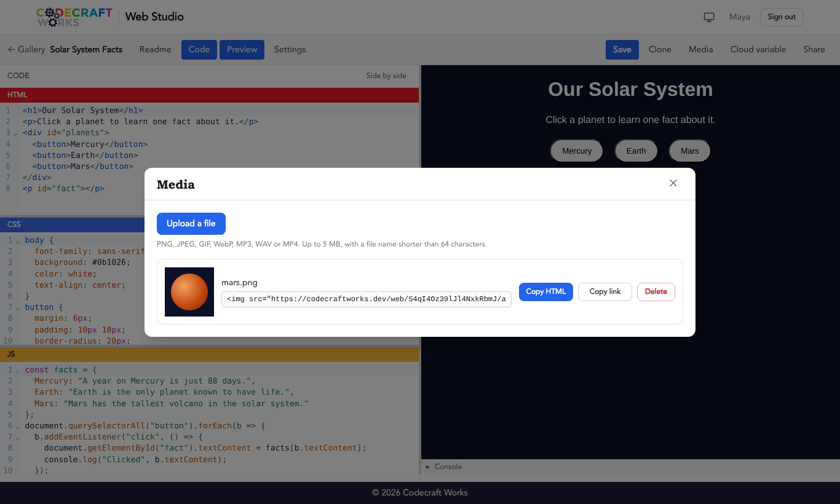Image resolution: width=840 pixels, height=504 pixels.
Task: Expand the Console panel
Action: pyautogui.click(x=444, y=467)
